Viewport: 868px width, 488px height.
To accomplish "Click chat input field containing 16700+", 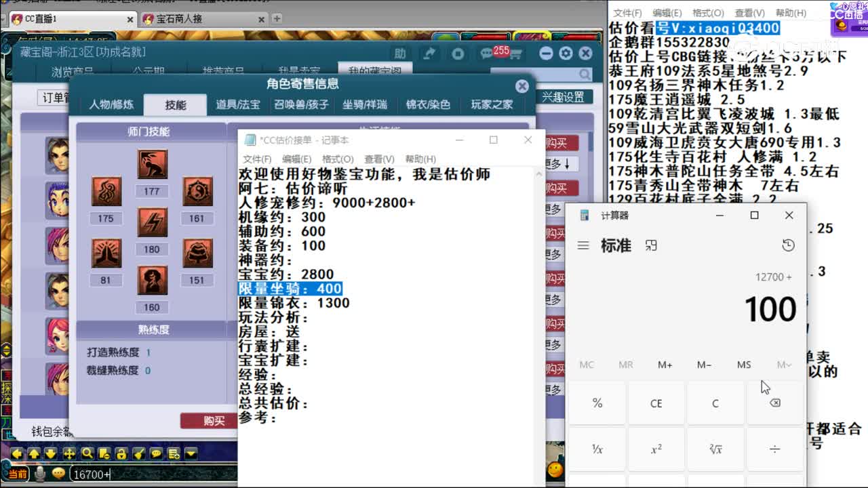I will pyautogui.click(x=153, y=474).
